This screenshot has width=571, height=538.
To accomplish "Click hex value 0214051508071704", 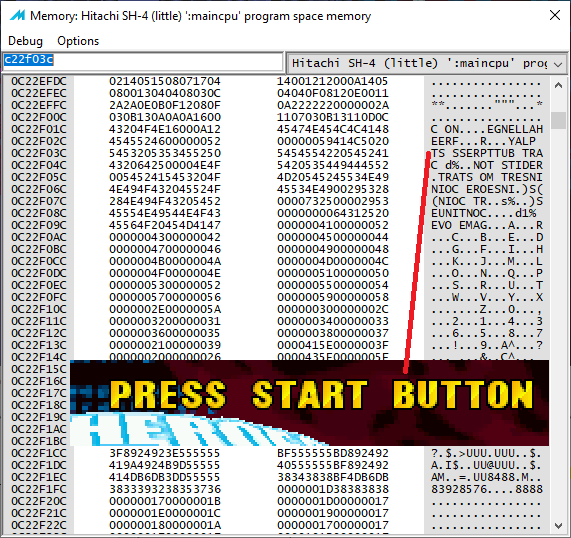I will (165, 81).
